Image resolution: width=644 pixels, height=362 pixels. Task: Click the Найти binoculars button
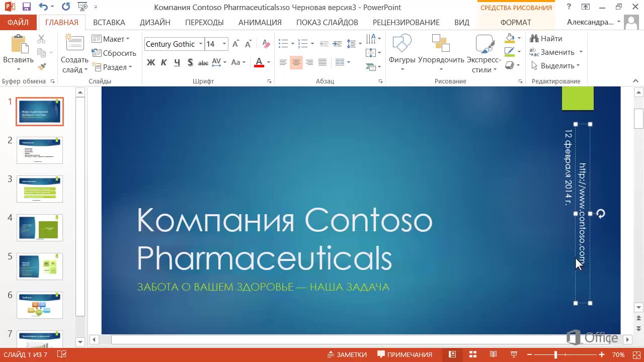(546, 39)
